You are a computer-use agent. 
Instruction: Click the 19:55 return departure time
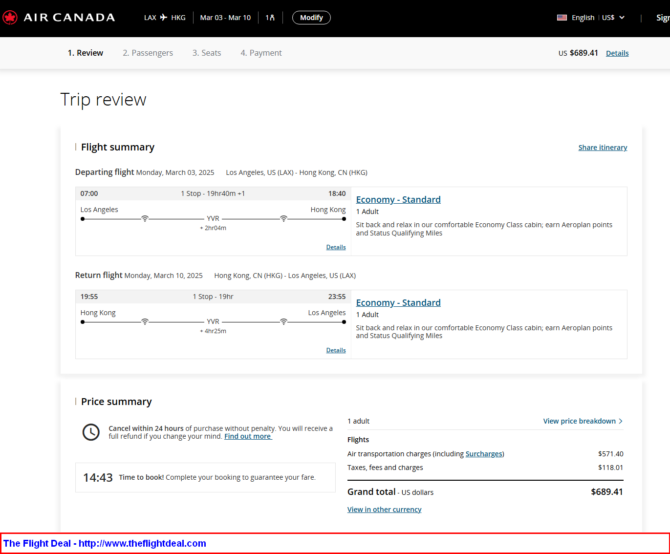89,296
